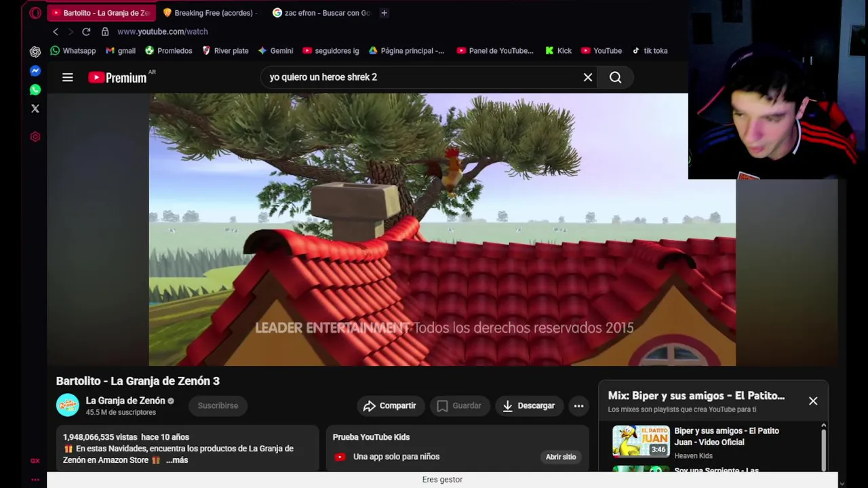
Task: Open the sidebar three-dots options
Action: click(x=35, y=479)
